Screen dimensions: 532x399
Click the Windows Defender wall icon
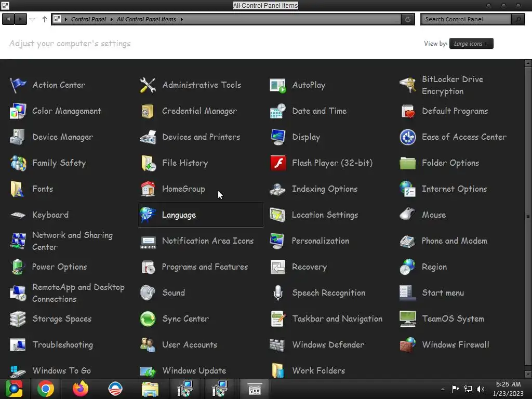[x=277, y=345]
